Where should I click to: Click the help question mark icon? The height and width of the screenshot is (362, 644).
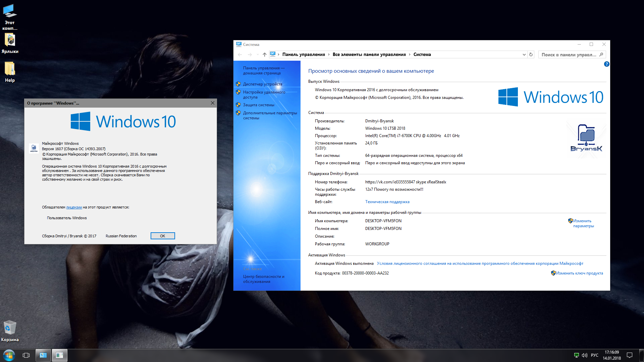606,64
